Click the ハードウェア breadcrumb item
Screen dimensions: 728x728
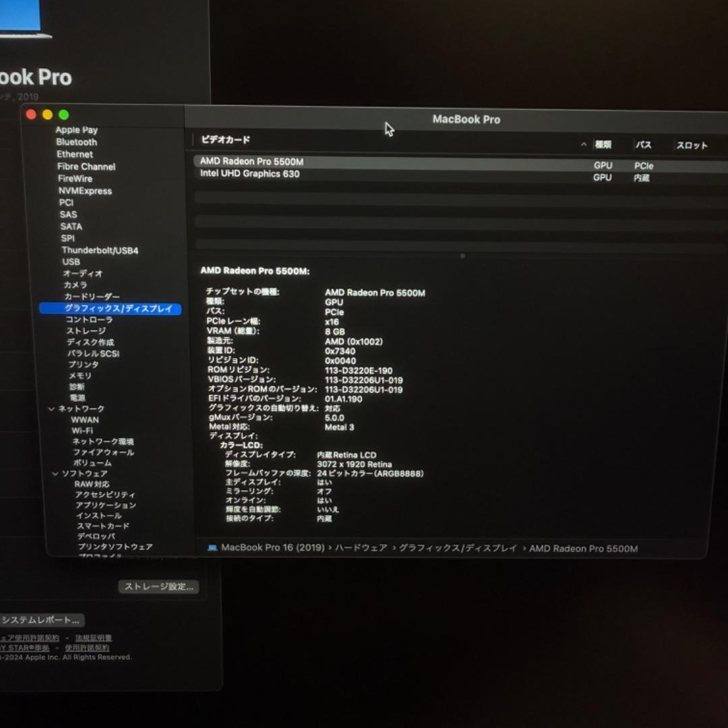tap(361, 548)
